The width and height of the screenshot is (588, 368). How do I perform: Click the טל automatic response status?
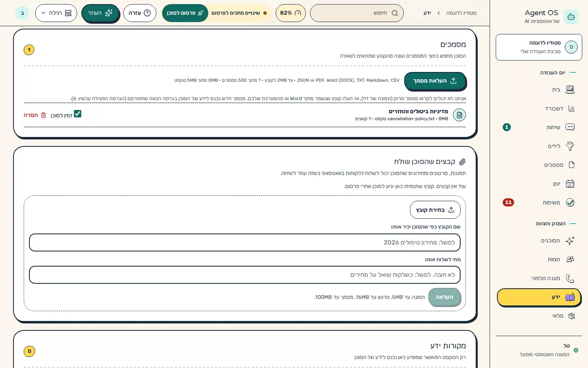(539, 350)
